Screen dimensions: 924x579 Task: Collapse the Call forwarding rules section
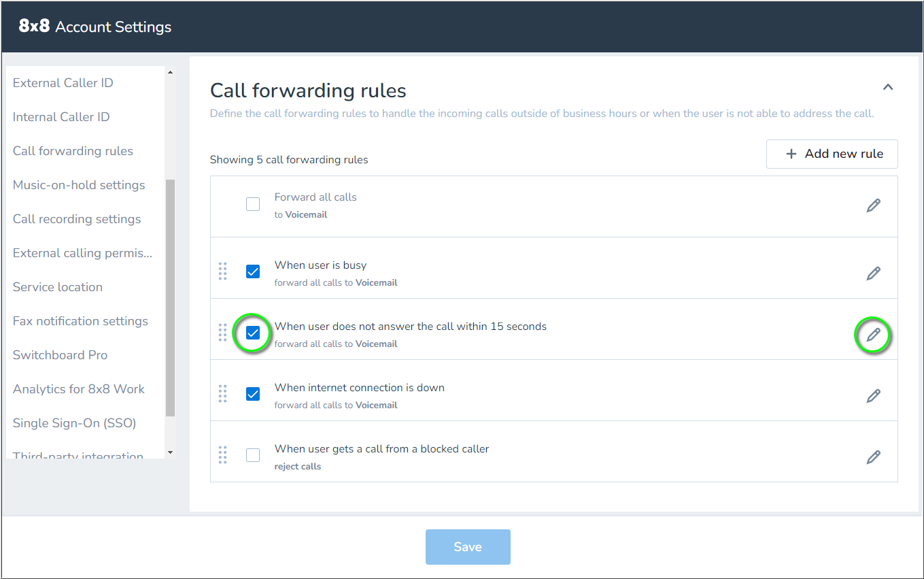[888, 87]
